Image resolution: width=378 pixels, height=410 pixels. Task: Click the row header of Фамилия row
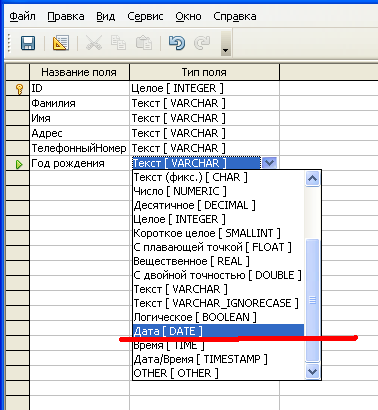(17, 103)
